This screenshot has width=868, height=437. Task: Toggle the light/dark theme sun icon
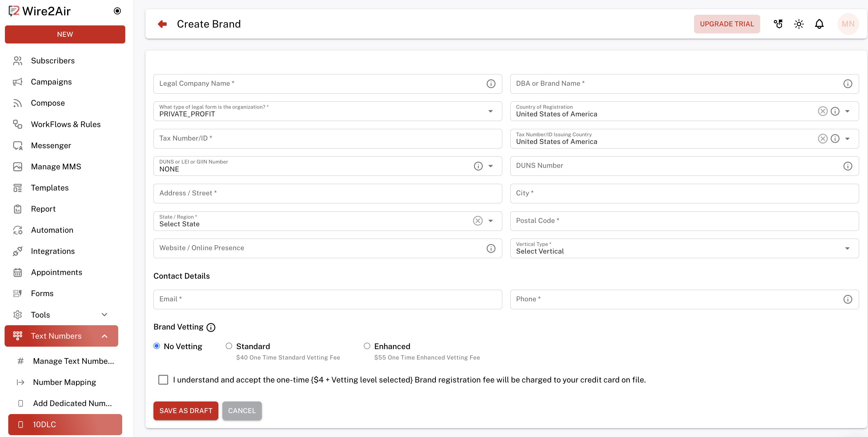pos(798,24)
